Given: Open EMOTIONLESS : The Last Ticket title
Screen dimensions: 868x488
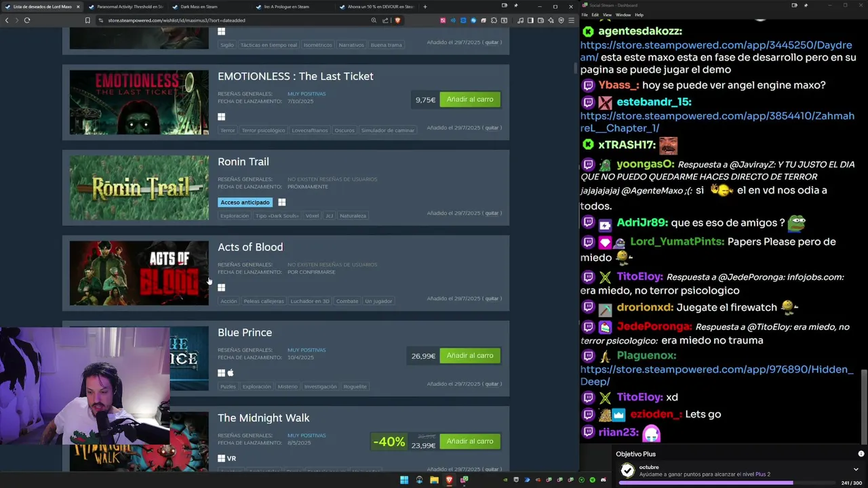Looking at the screenshot, I should click(x=296, y=76).
